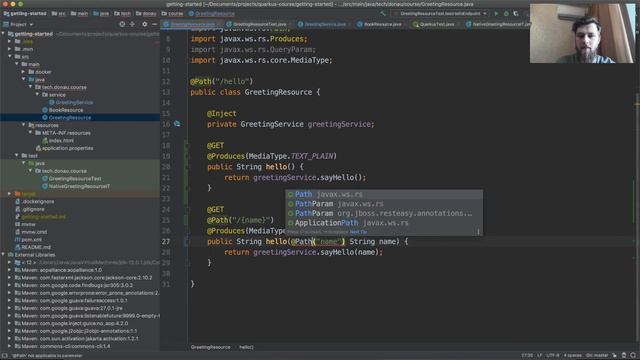Click the getting-started breadcrumb in navigation bar
The image size is (640, 360).
(25, 13)
